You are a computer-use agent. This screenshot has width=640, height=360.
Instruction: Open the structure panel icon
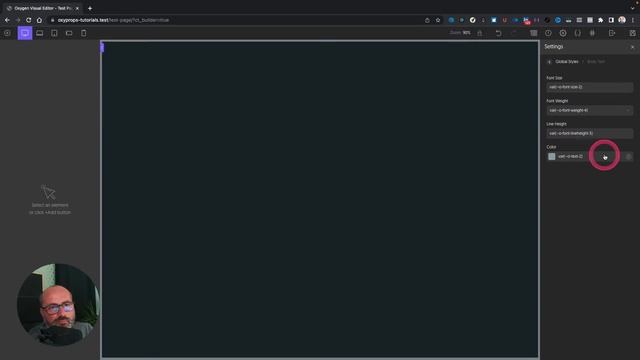(533, 33)
